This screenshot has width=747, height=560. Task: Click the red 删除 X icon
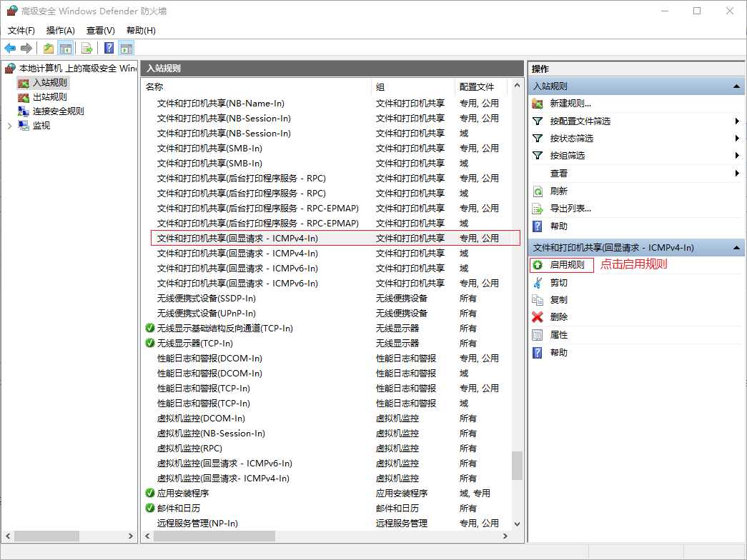(x=538, y=316)
